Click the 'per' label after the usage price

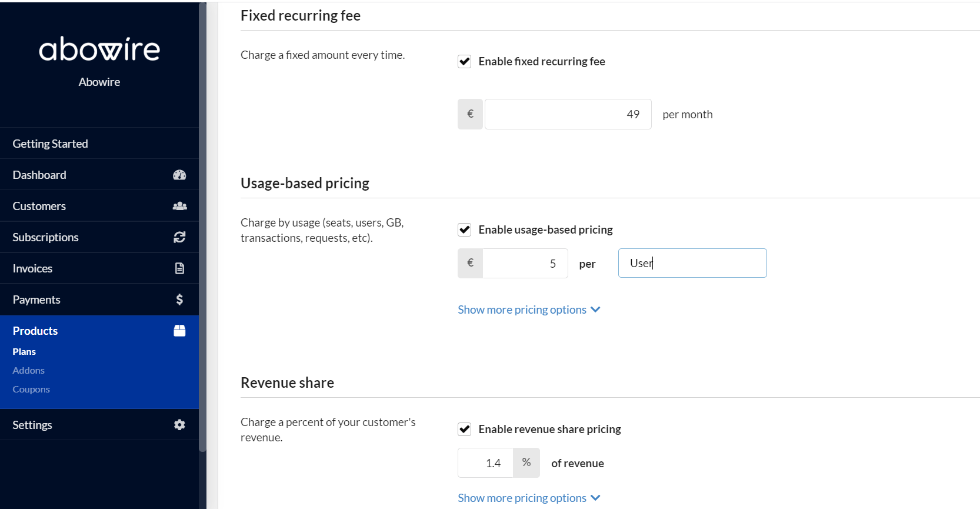coord(587,264)
